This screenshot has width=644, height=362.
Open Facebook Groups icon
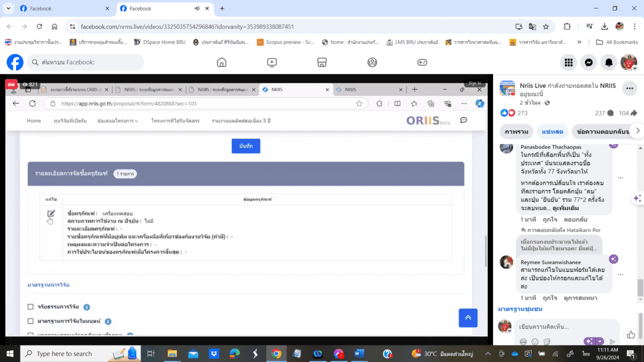click(372, 62)
